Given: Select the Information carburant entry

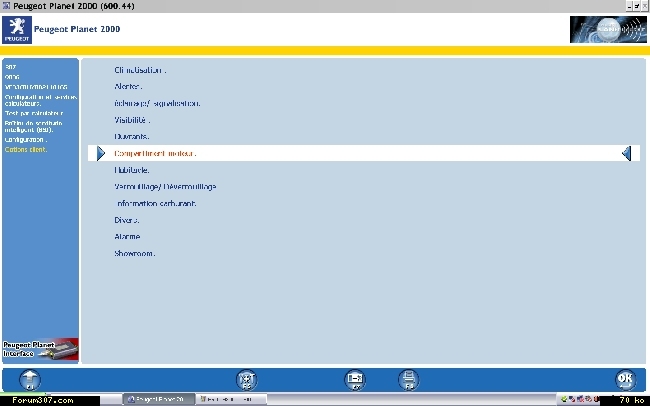Looking at the screenshot, I should [156, 203].
